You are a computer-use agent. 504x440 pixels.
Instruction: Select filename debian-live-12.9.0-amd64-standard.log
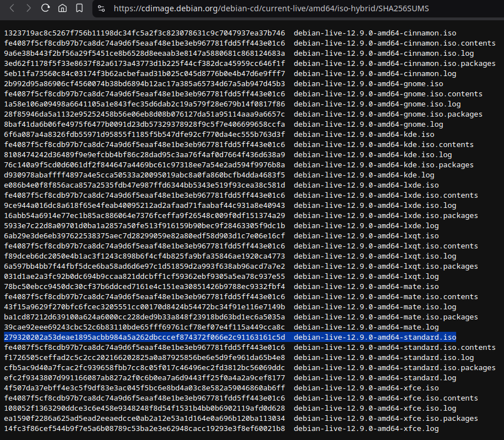pyautogui.click(x=375, y=377)
